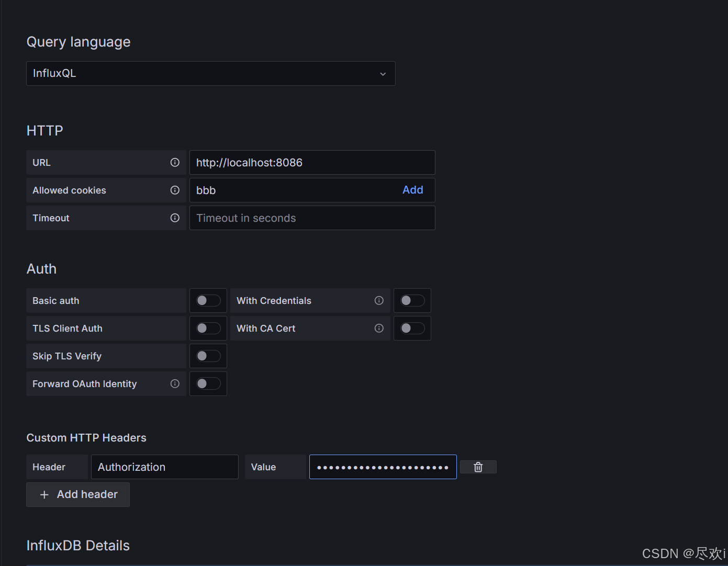Click the Header label
728x566 pixels.
(x=49, y=467)
